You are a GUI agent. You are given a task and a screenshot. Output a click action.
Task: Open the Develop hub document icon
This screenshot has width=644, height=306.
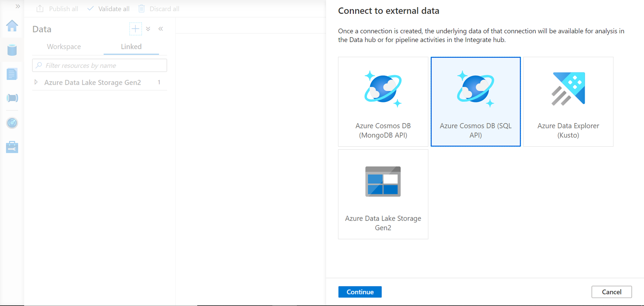[x=12, y=74]
